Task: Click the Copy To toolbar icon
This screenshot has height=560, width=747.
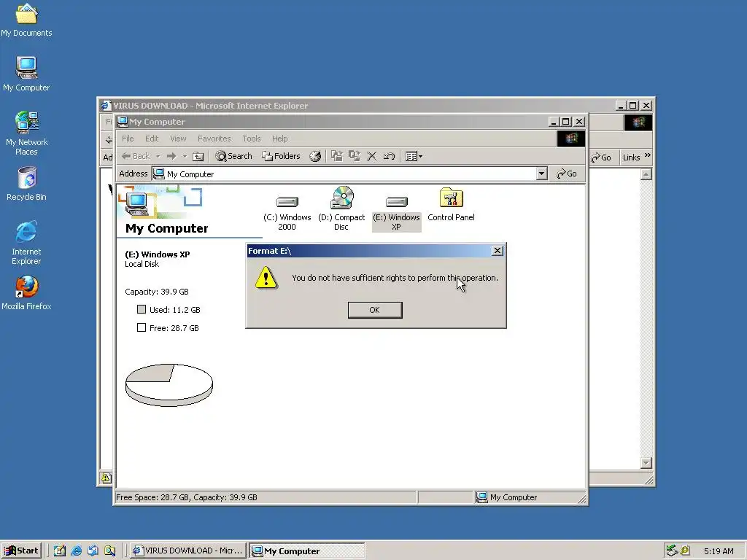Action: pos(355,156)
